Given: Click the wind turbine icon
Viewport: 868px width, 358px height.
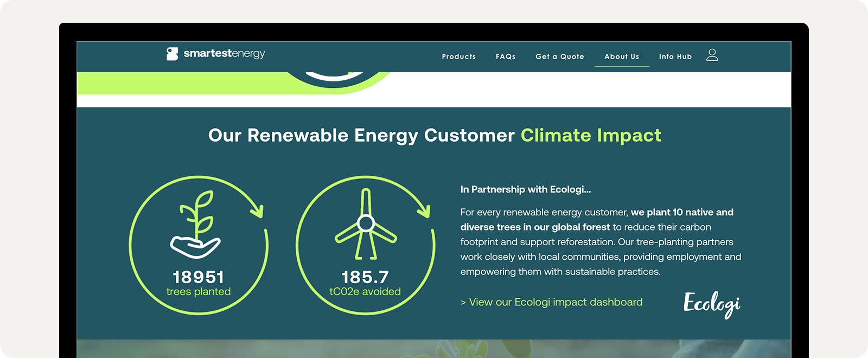Looking at the screenshot, I should [x=366, y=224].
